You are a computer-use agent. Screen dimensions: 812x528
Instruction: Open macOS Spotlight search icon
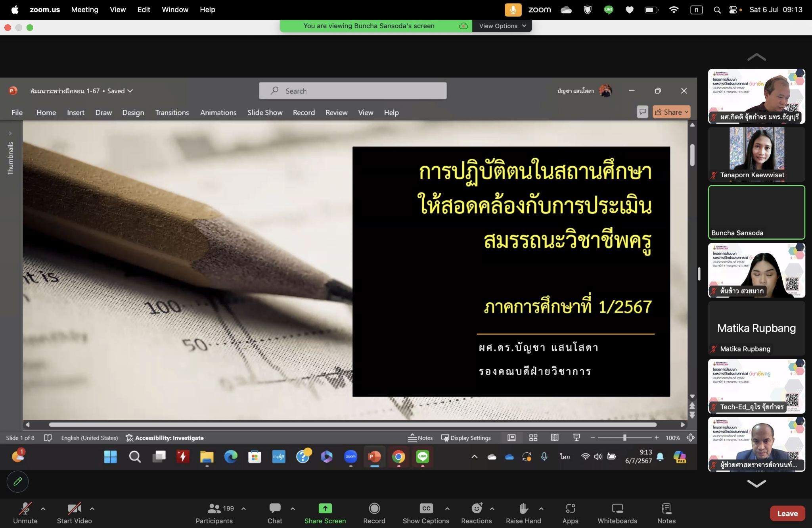click(717, 10)
